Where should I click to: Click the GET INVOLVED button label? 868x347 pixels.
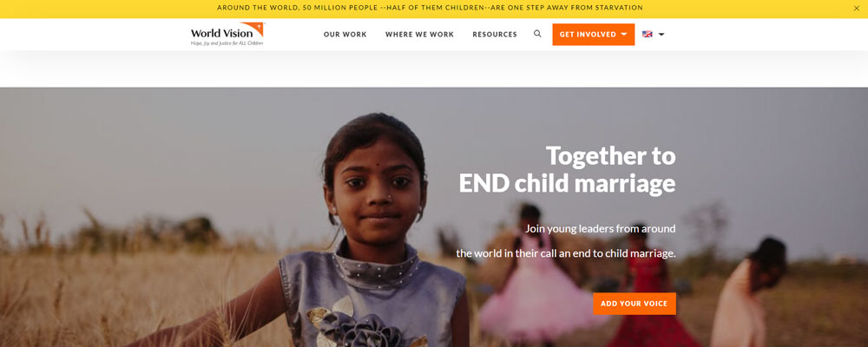pos(588,35)
